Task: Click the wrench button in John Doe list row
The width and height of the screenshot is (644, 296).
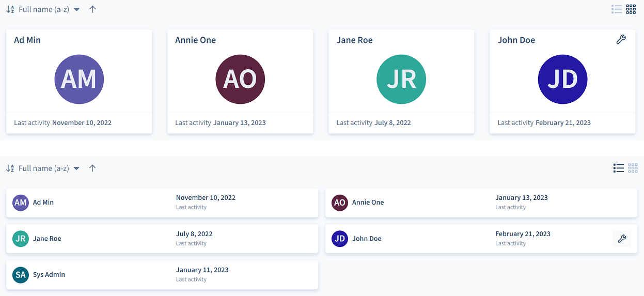Action: 622,239
